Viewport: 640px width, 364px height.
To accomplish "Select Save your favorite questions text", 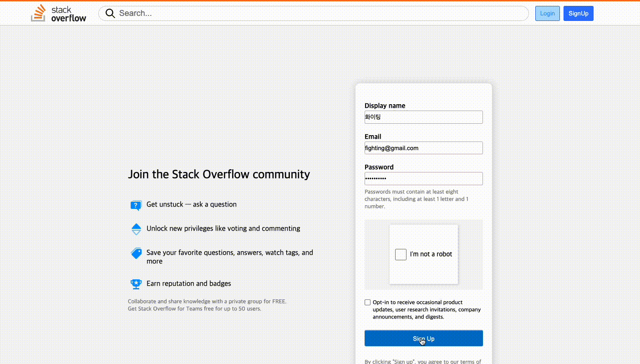I will pos(230,257).
